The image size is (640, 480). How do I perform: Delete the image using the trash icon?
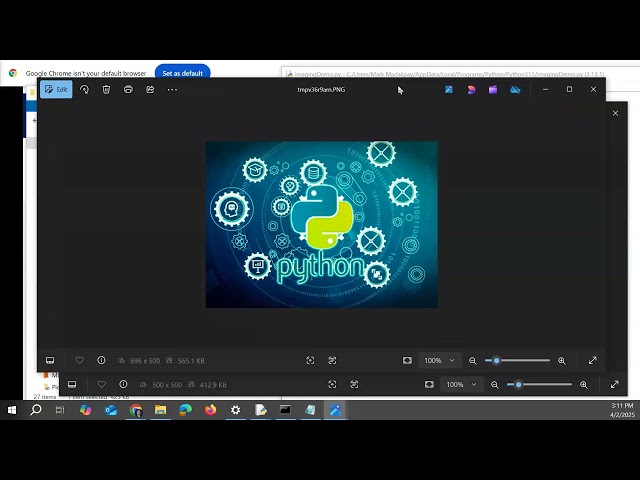point(106,89)
